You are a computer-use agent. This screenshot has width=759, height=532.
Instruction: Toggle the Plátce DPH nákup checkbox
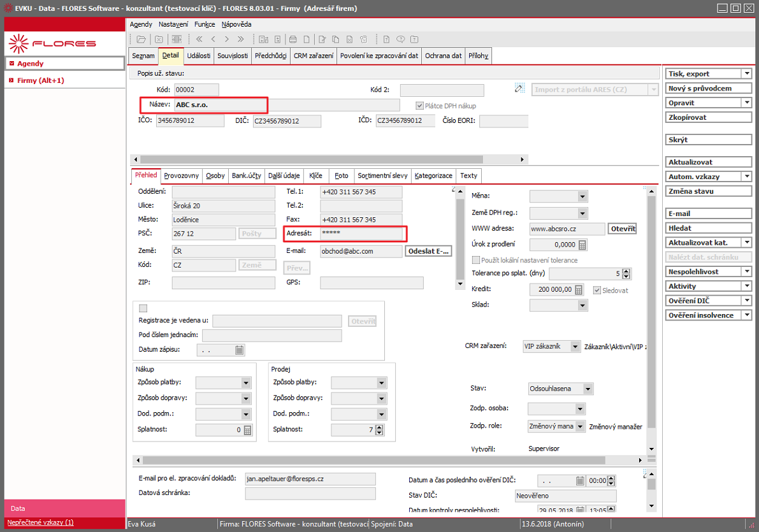pyautogui.click(x=420, y=106)
